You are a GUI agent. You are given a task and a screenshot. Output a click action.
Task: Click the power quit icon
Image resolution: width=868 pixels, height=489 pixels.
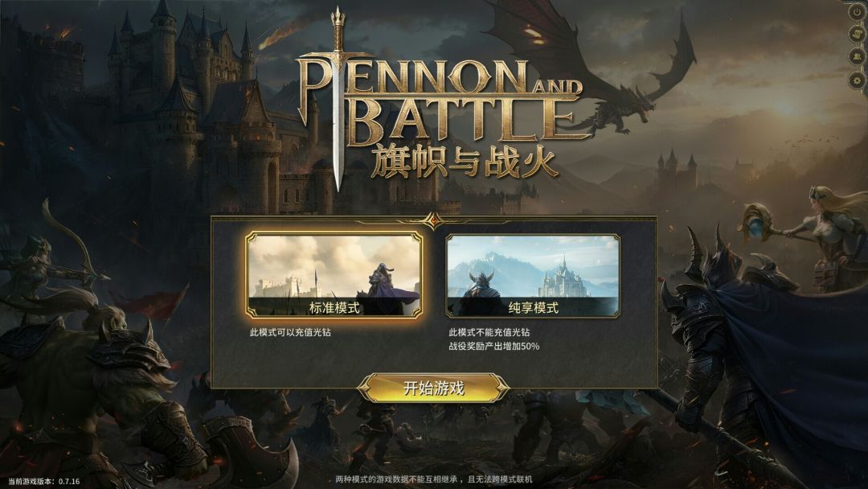[858, 11]
